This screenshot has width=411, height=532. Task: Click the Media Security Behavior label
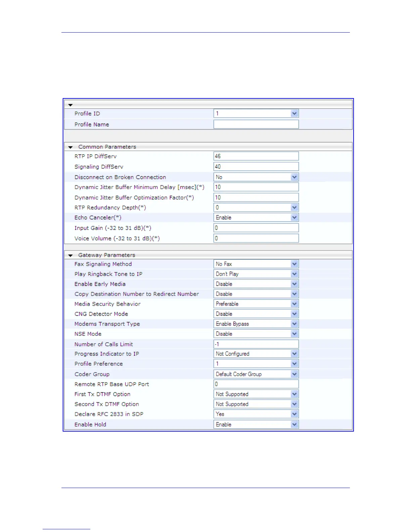[x=107, y=304]
